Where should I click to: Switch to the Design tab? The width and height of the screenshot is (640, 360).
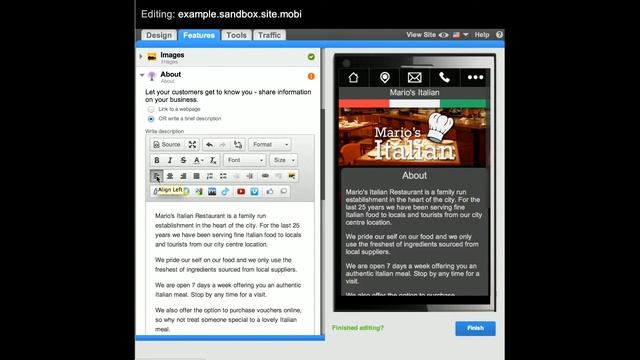pyautogui.click(x=159, y=35)
